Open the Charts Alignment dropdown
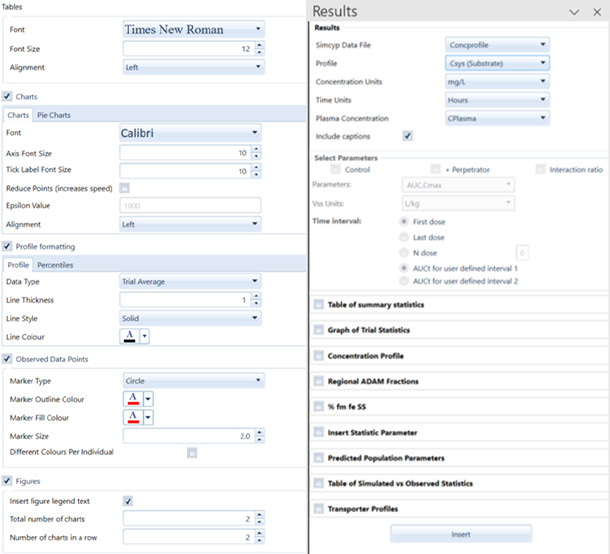This screenshot has height=554, width=610. pyautogui.click(x=190, y=224)
